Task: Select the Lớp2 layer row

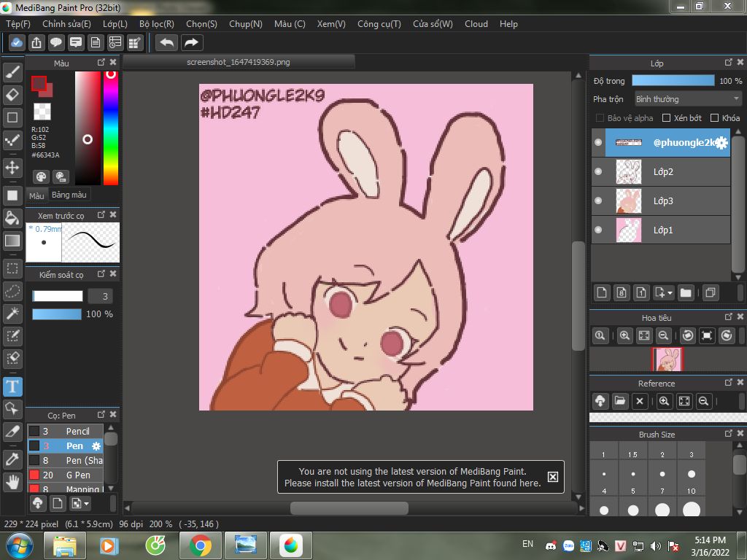Action: [661, 171]
